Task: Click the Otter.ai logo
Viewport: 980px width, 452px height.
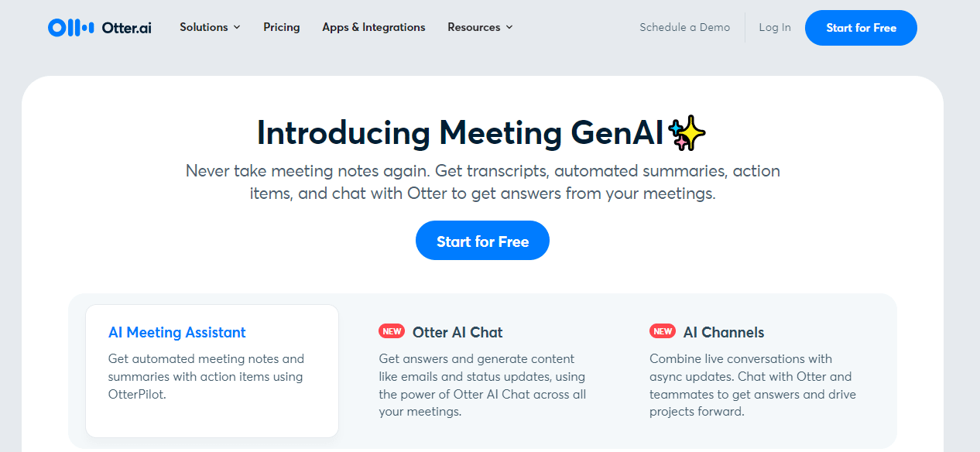Action: pos(99,27)
